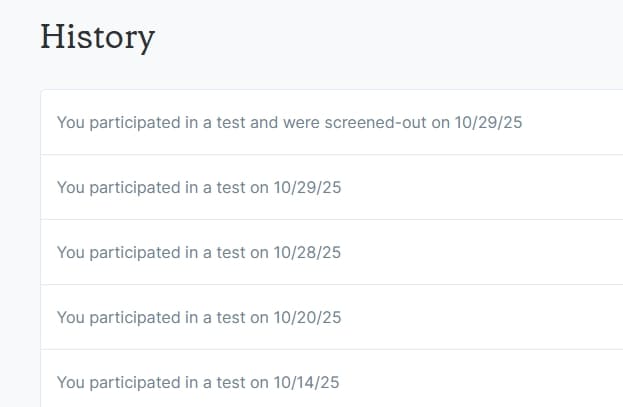Screen dimensions: 623x407
Task: Click "You participated" in the first history row
Action: pos(118,123)
